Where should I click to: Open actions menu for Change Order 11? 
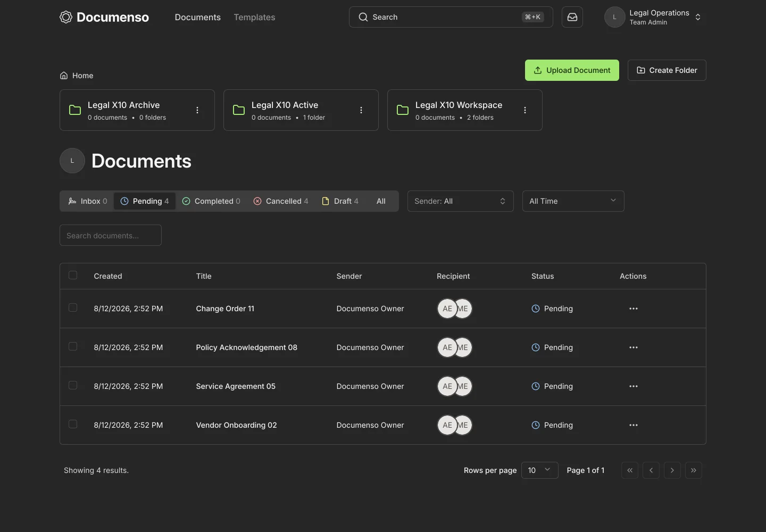[634, 309]
